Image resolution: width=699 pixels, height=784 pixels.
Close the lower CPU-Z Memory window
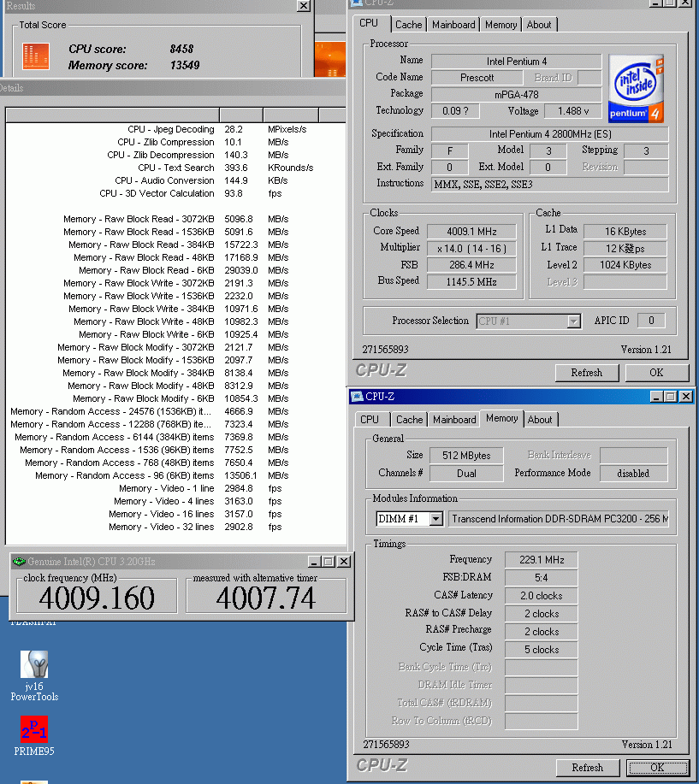[x=686, y=397]
